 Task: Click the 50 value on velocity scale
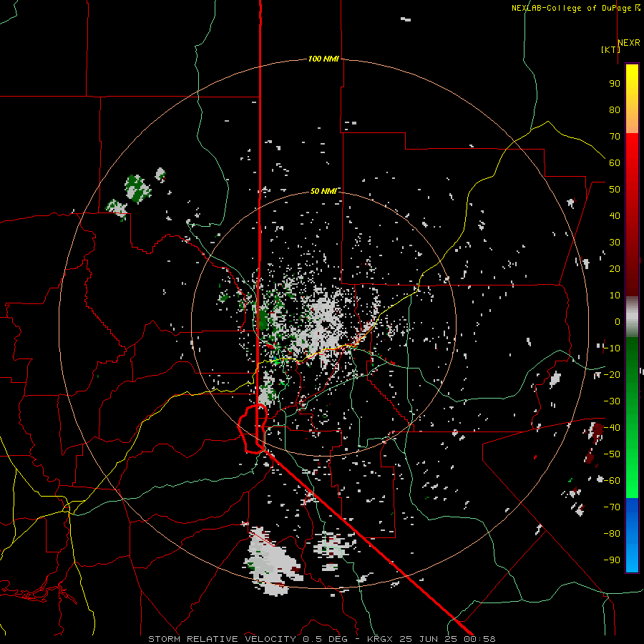615,190
